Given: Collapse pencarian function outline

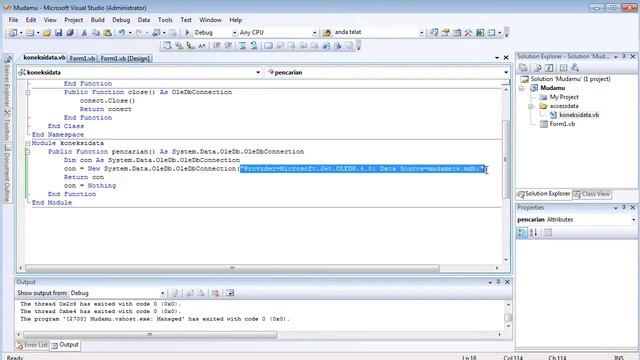Looking at the screenshot, I should point(27,152).
